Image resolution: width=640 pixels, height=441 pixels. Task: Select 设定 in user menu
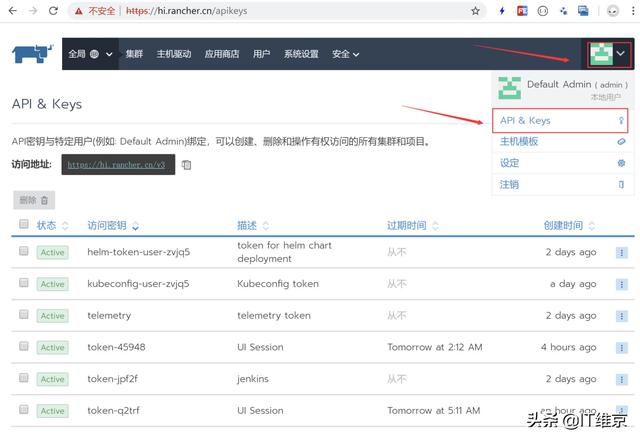(x=563, y=163)
